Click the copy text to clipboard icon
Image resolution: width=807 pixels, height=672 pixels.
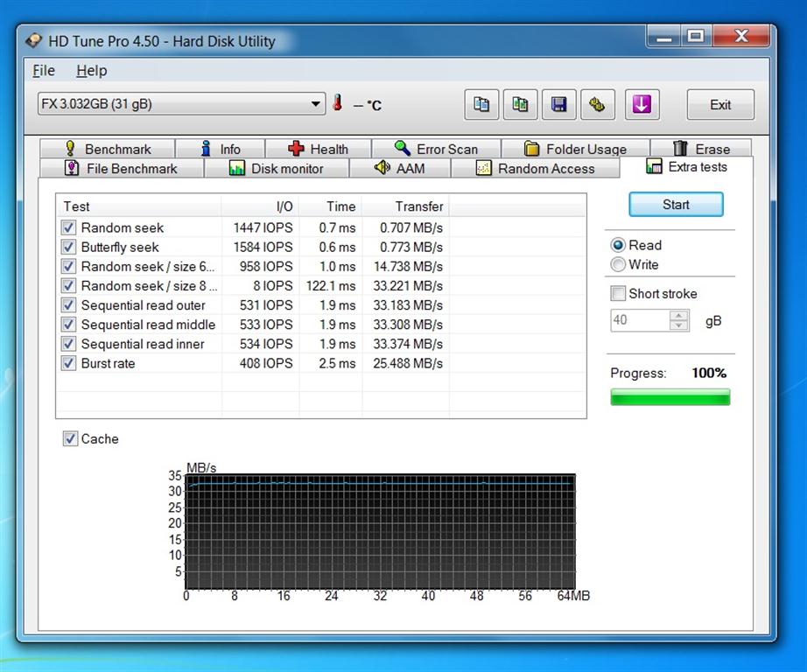(x=481, y=105)
